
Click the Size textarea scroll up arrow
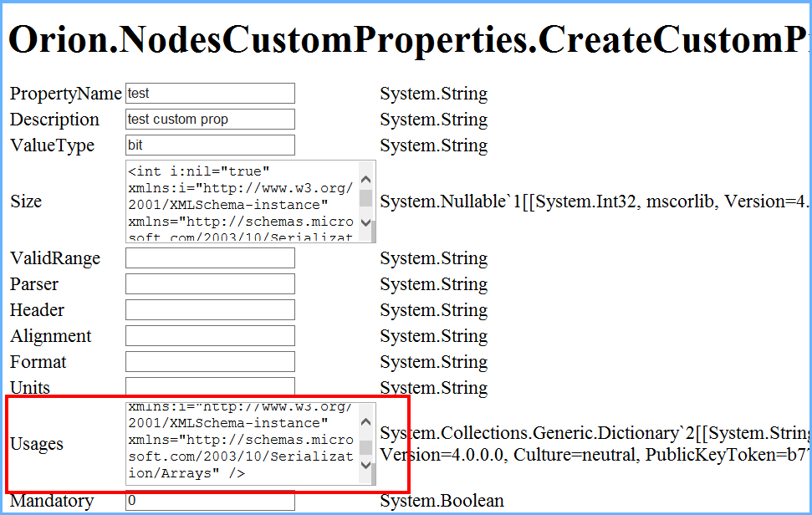(365, 180)
